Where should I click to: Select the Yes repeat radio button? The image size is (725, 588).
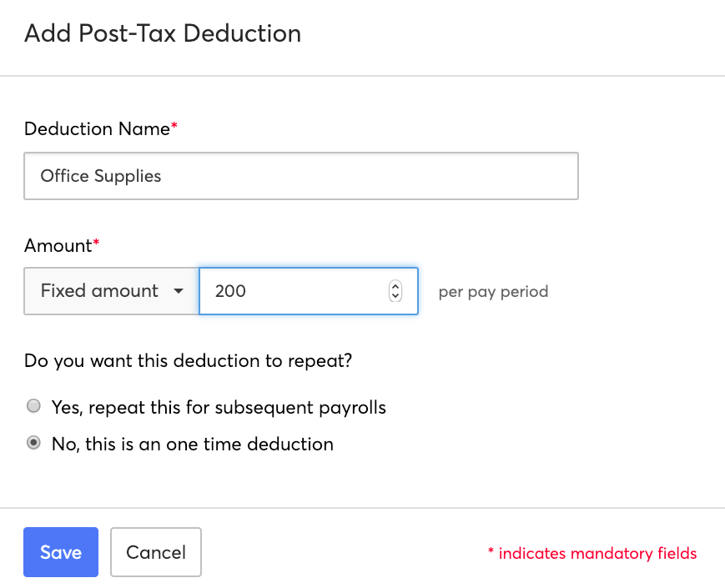pyautogui.click(x=33, y=407)
